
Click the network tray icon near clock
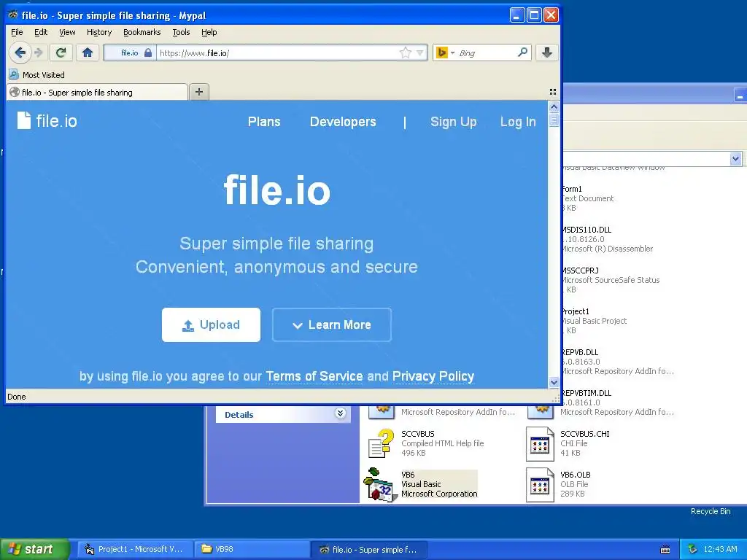pos(693,549)
